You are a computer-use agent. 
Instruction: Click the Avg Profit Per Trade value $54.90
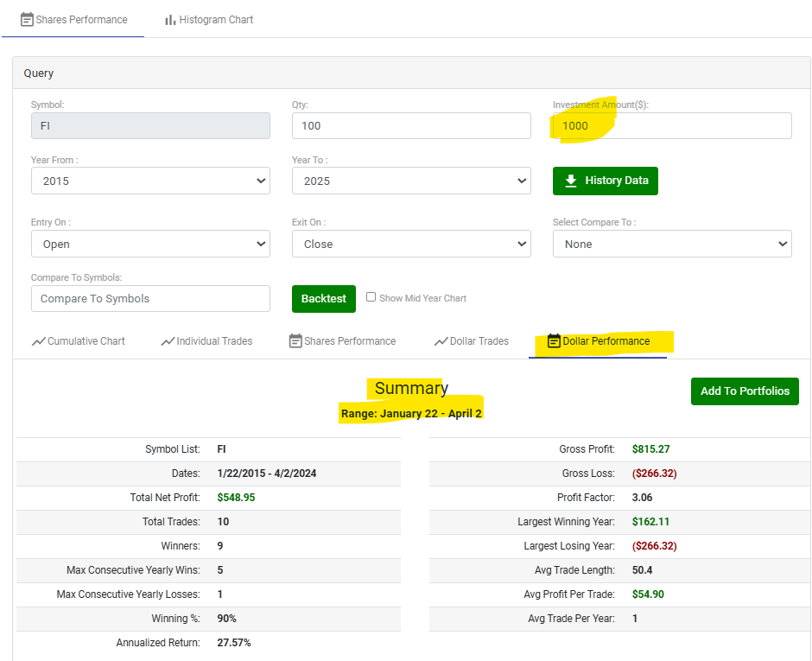(x=648, y=594)
